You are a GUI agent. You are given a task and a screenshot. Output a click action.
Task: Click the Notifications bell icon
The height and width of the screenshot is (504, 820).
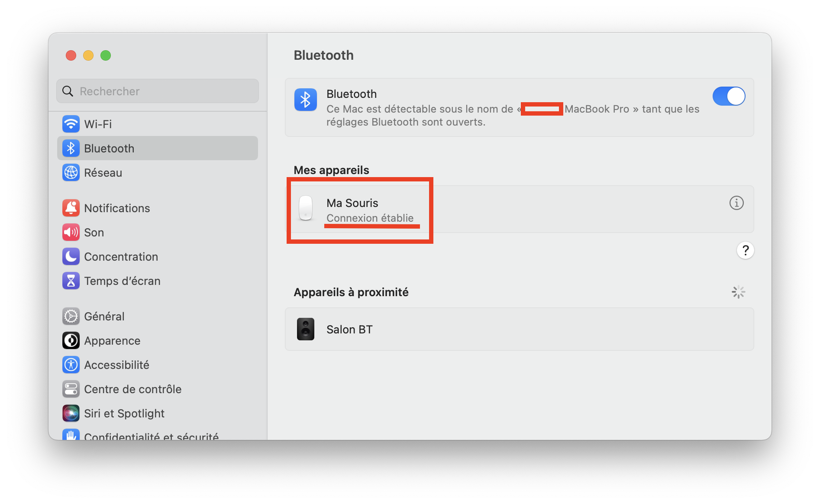71,208
